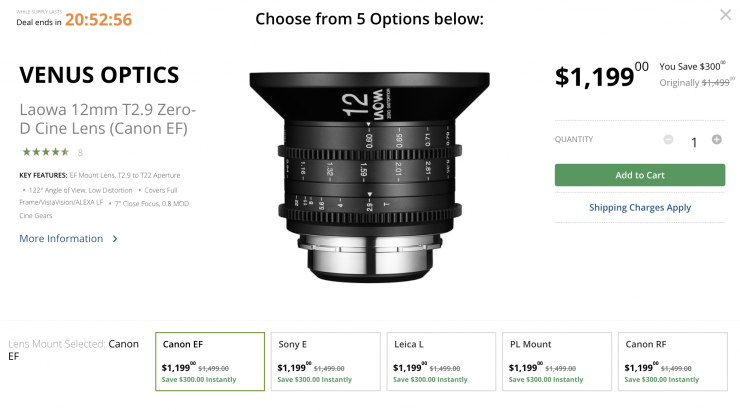The width and height of the screenshot is (740, 413).
Task: Increase quantity with the plus icon
Action: tap(716, 139)
